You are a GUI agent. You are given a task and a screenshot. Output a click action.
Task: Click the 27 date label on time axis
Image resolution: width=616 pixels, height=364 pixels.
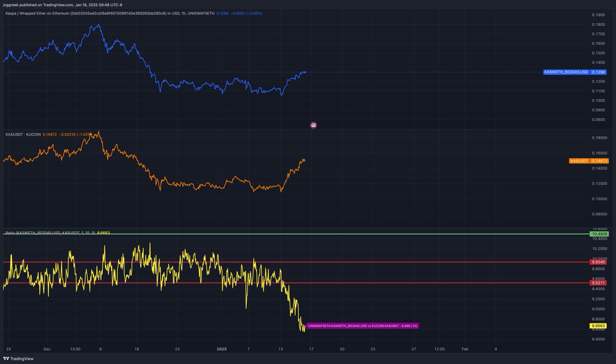pyautogui.click(x=414, y=349)
